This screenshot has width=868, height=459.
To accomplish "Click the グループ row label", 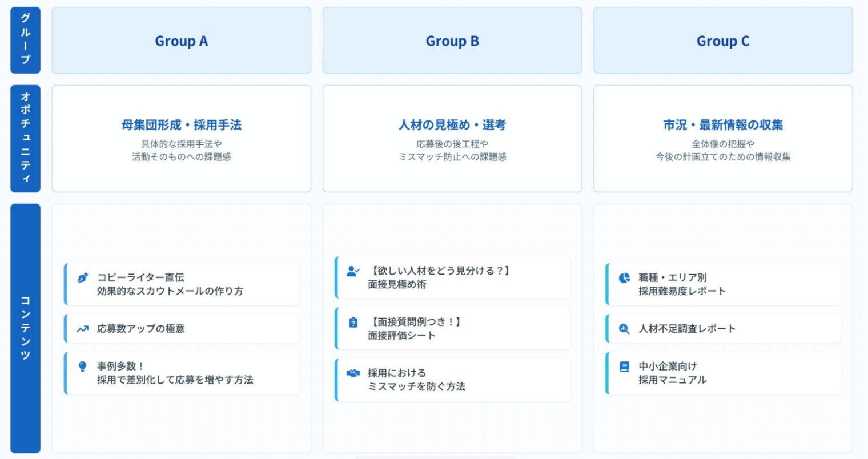I will [x=26, y=40].
